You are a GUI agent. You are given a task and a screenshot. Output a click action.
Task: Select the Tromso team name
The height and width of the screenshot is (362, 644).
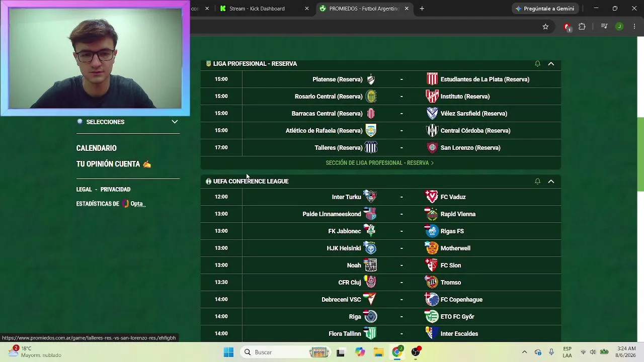click(x=451, y=283)
